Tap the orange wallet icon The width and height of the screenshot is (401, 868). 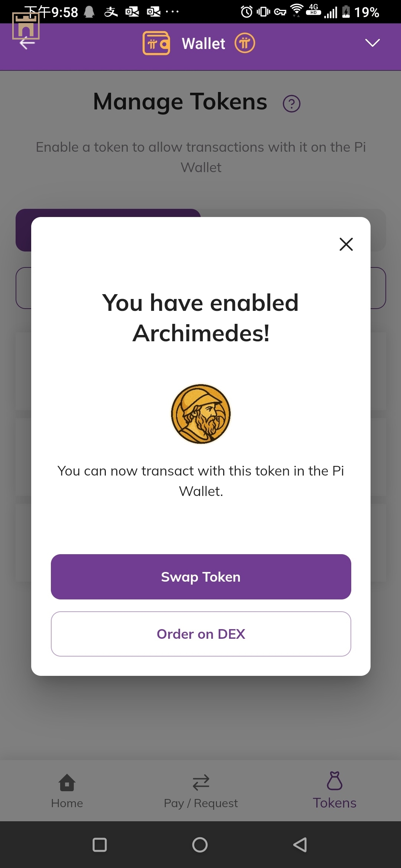156,43
